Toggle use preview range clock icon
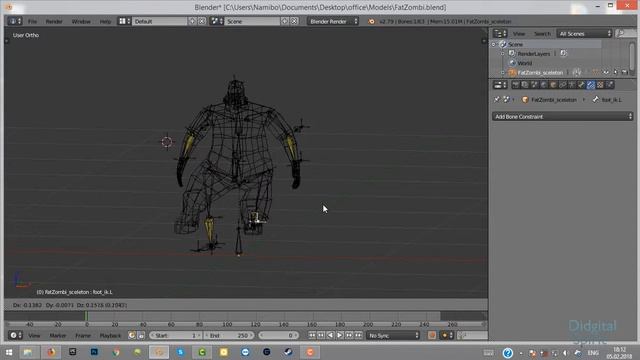The height and width of the screenshot is (360, 640). (x=132, y=336)
